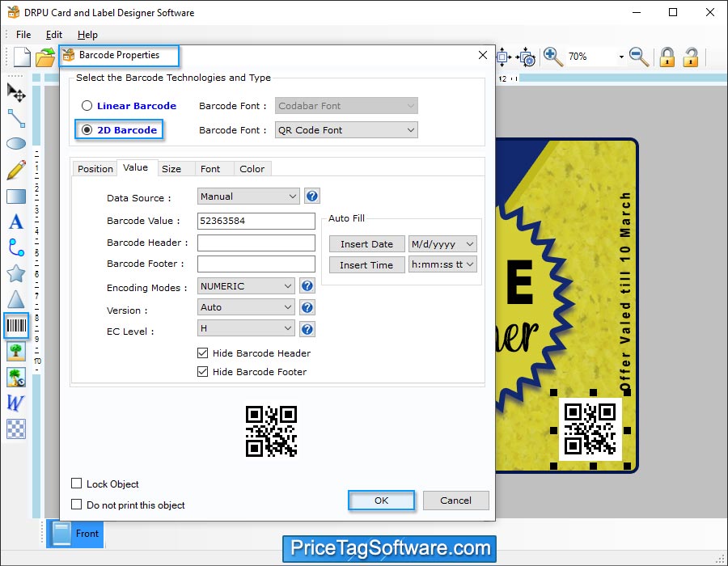
Task: Select the Barcode tool
Action: [16, 326]
